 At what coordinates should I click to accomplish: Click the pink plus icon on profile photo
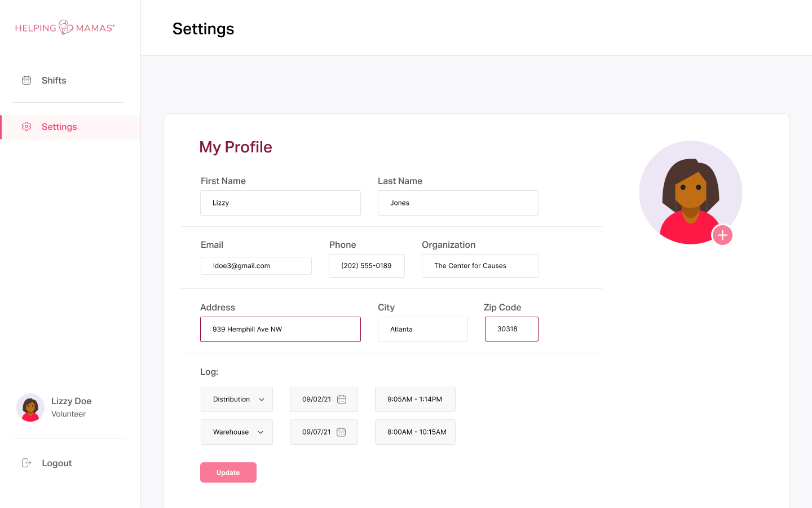click(x=722, y=235)
